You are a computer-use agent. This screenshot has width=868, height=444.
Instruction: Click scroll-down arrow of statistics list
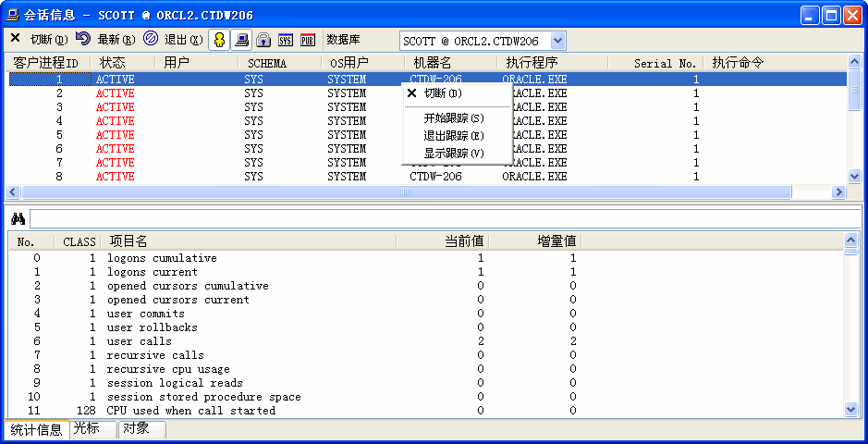tap(851, 409)
